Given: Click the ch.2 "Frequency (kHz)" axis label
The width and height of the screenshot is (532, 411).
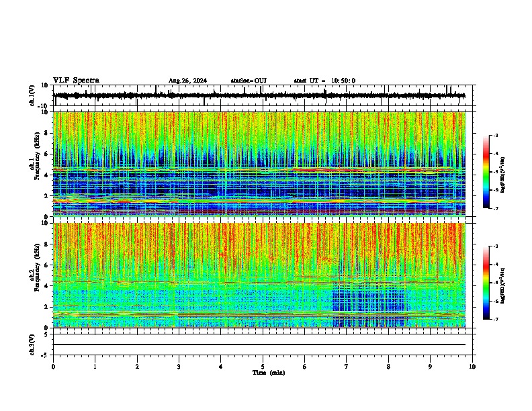Looking at the screenshot, I should [x=37, y=267].
